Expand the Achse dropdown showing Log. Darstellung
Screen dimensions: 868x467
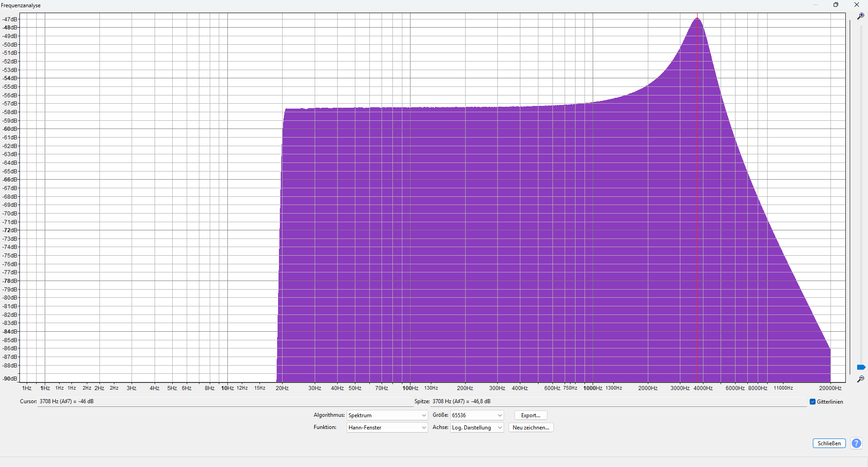pyautogui.click(x=477, y=428)
